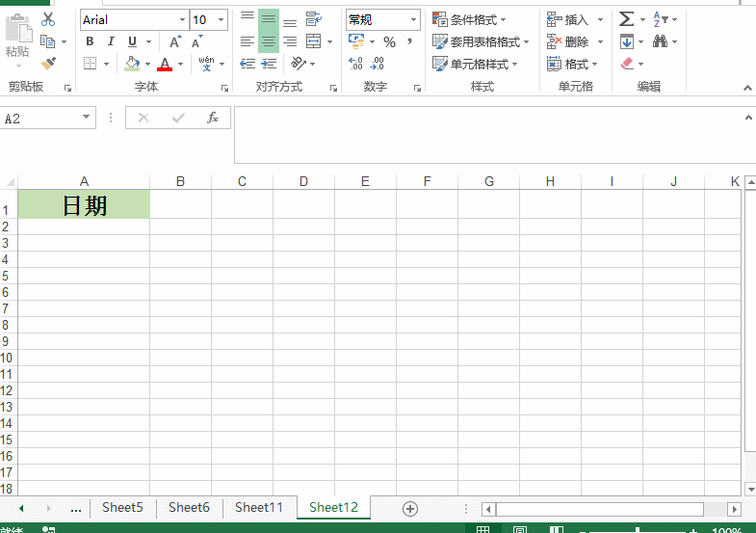Apply percent style
The height and width of the screenshot is (533, 756).
coord(390,42)
